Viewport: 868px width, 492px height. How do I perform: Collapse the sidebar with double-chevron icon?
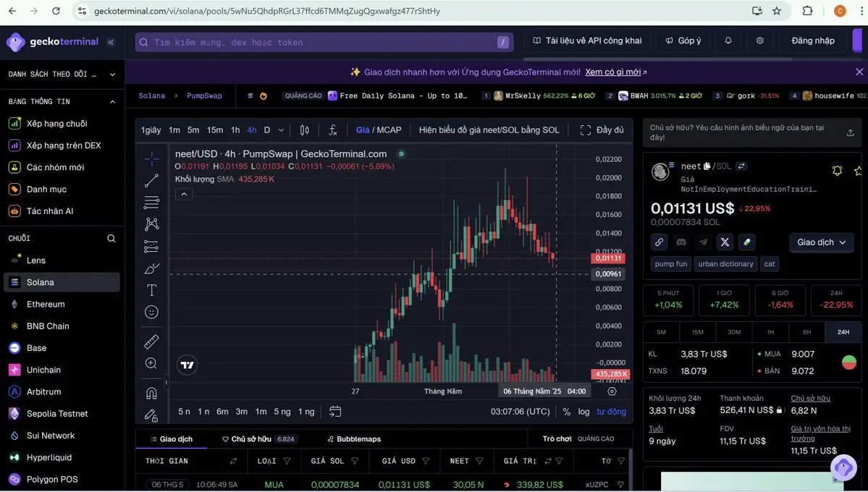point(111,42)
